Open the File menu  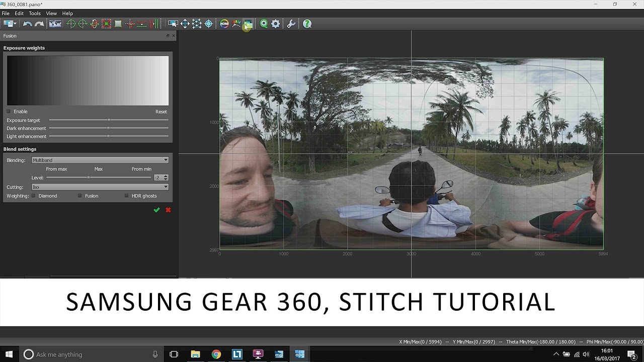coord(6,13)
